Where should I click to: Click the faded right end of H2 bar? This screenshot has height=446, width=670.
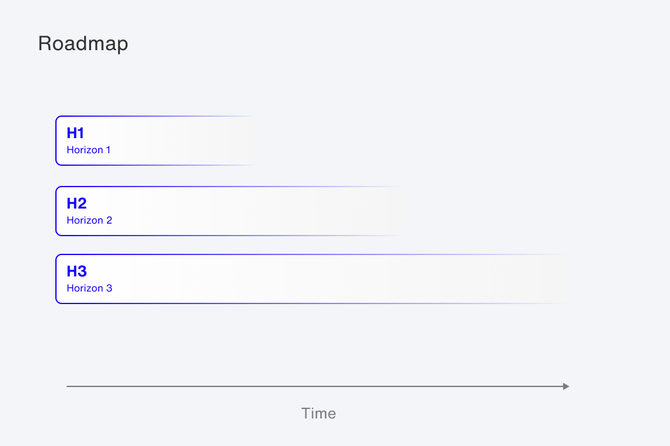tap(390, 210)
